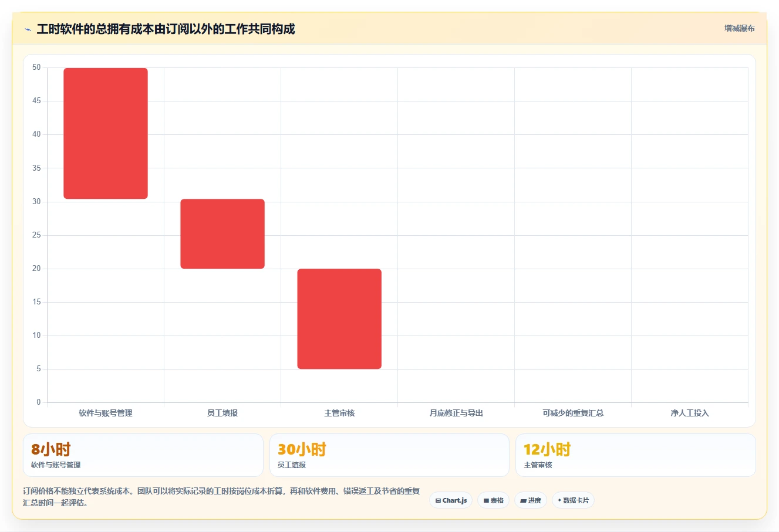The image size is (779, 532).
Task: Click the 增减瀑布 label in header
Action: 739,28
